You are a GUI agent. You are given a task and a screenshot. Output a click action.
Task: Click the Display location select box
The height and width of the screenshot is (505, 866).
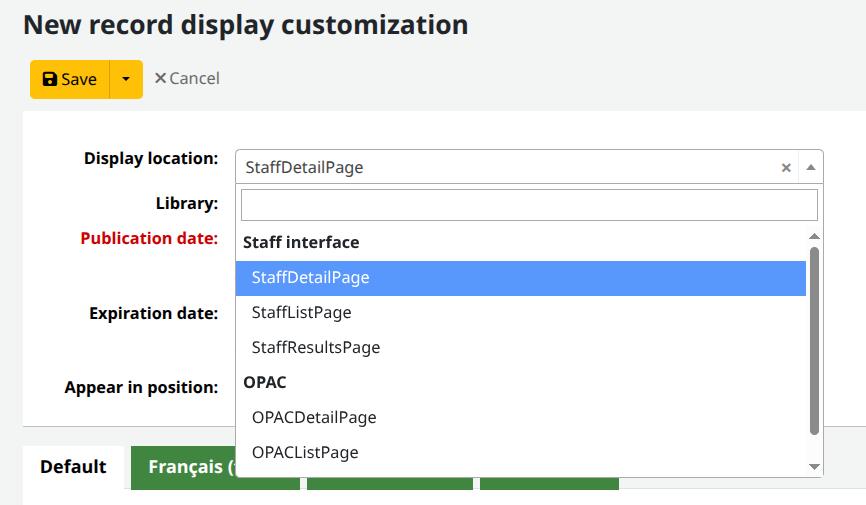[x=505, y=168]
